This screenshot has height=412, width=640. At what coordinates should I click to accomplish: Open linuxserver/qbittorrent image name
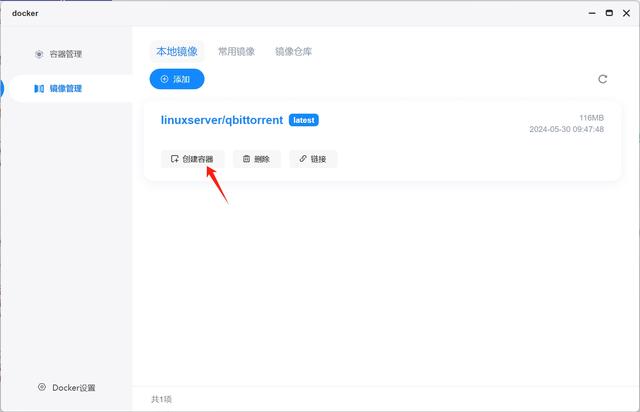(x=222, y=120)
